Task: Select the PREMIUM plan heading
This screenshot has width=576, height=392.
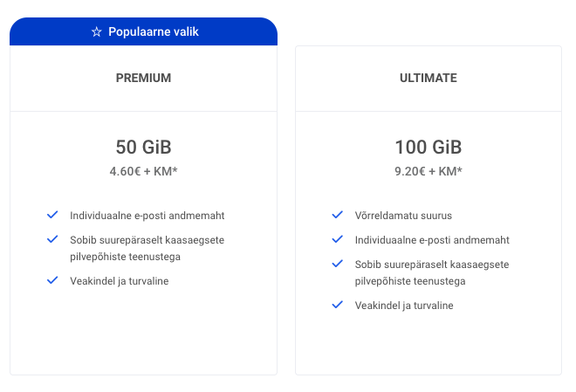Action: coord(143,78)
